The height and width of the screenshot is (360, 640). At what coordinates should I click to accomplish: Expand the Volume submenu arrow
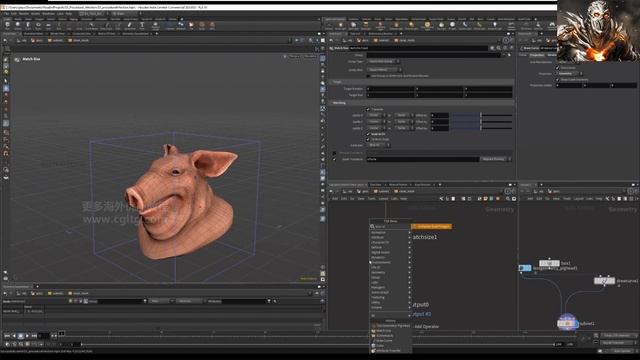(409, 307)
